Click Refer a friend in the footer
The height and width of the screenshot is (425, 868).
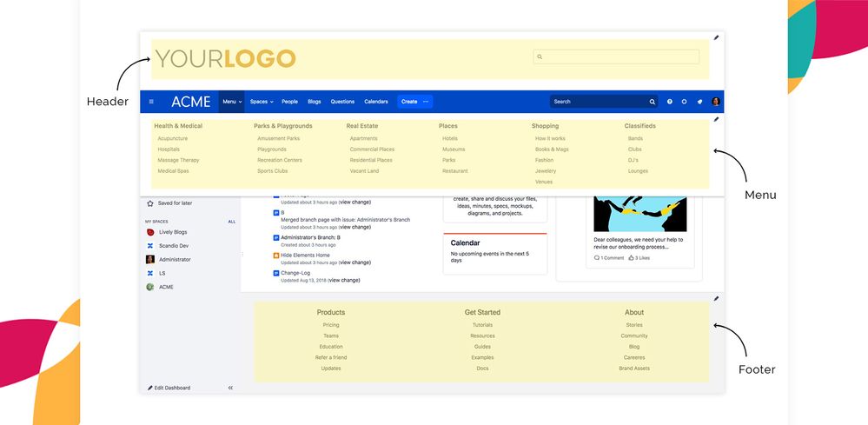pyautogui.click(x=331, y=357)
